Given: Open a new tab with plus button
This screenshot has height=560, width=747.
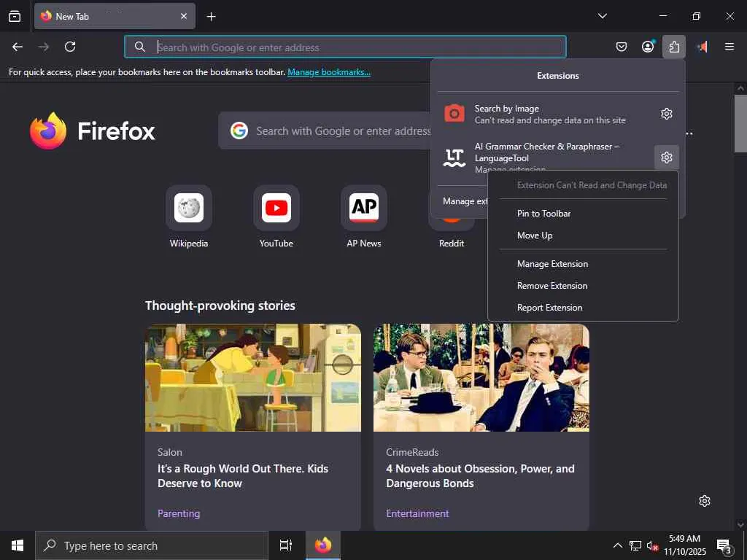Looking at the screenshot, I should coord(211,17).
